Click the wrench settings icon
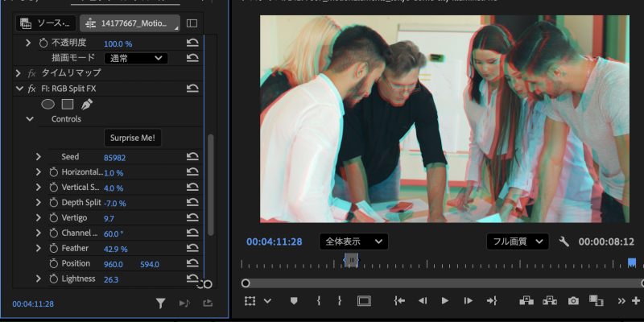Screen dimensions: 644x322 (x=563, y=242)
